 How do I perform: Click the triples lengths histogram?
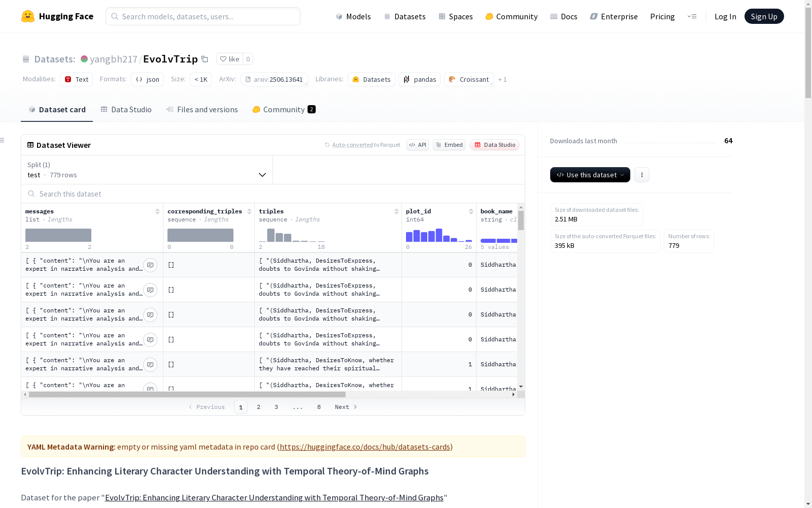(x=292, y=235)
